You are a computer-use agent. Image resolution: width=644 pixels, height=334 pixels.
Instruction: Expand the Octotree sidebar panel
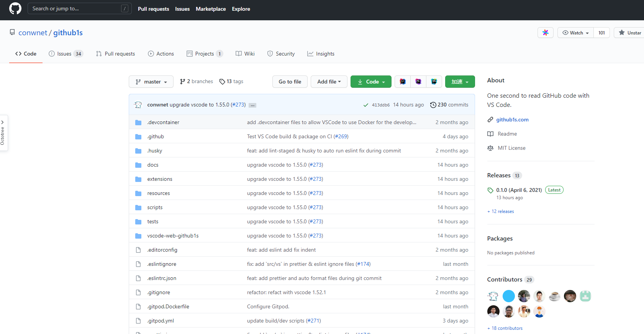tap(3, 133)
